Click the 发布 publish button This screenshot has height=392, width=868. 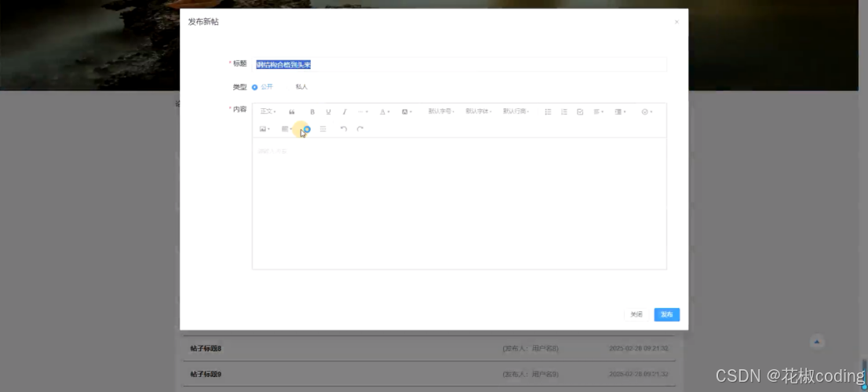(x=666, y=314)
